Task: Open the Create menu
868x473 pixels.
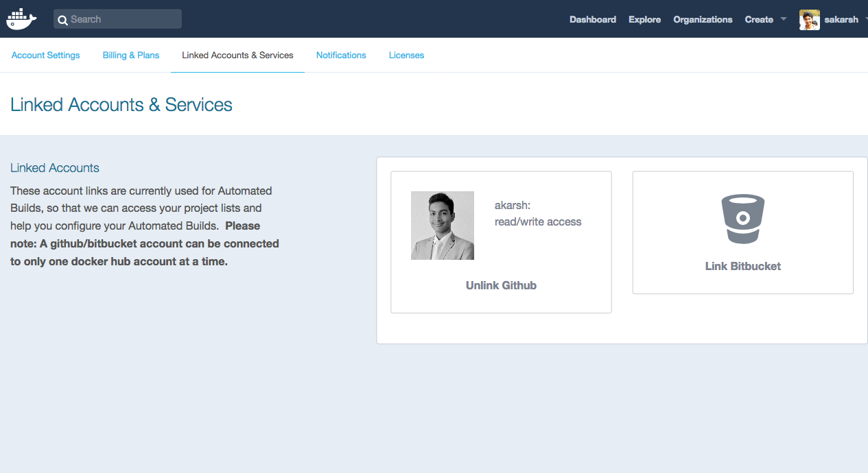Action: coord(759,20)
